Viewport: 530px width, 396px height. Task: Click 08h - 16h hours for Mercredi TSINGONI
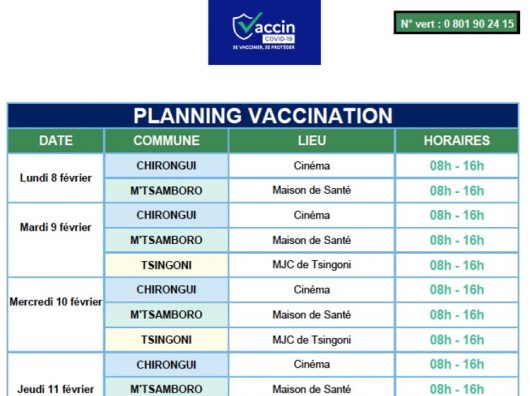tap(457, 340)
